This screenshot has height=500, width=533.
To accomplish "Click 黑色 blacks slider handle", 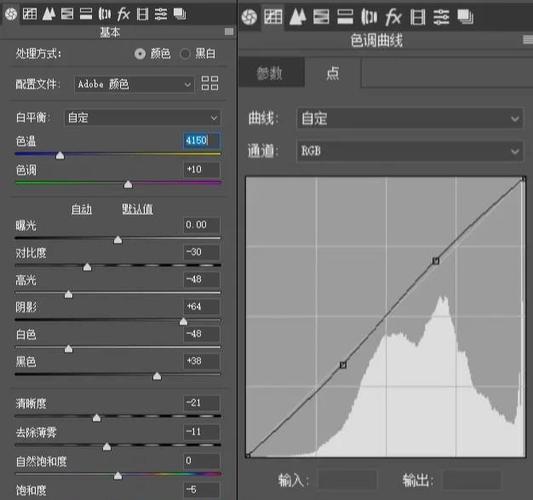I will [157, 376].
